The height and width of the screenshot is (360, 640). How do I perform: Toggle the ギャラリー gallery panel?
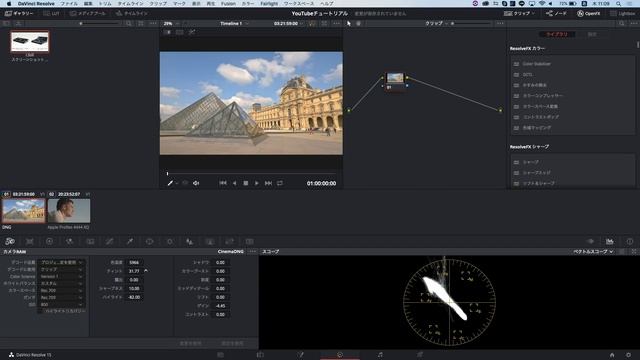click(20, 13)
